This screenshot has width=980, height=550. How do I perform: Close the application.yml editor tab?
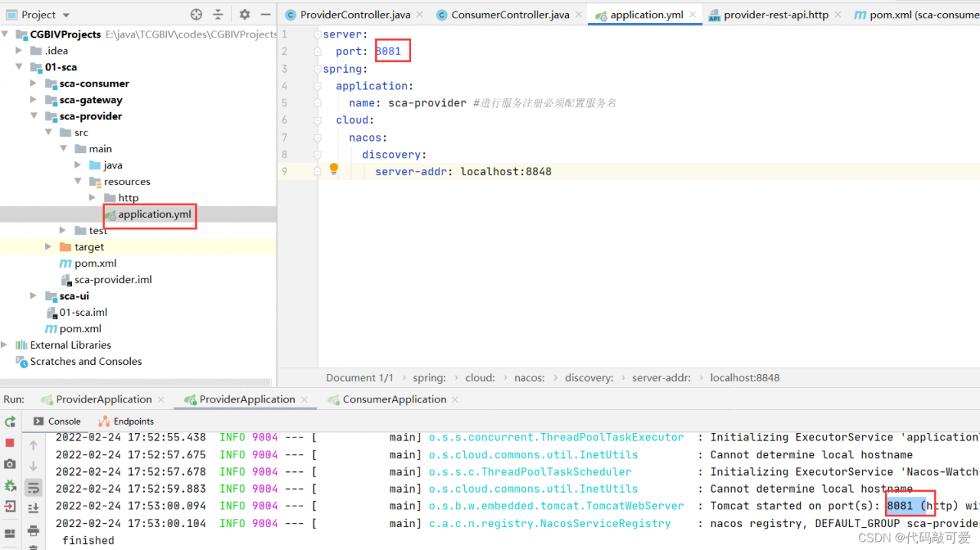click(692, 15)
